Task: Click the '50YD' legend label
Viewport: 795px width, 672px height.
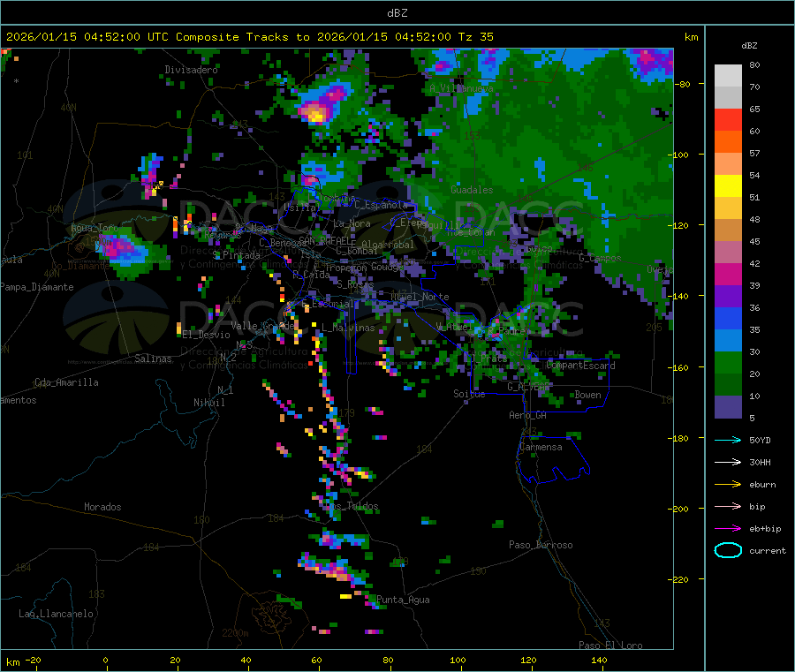Action: tap(760, 440)
